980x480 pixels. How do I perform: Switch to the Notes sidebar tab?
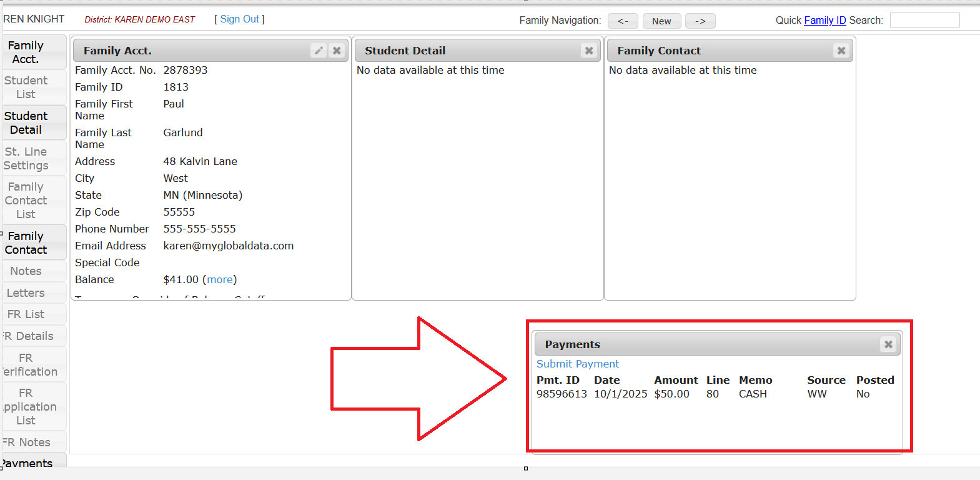coord(26,271)
